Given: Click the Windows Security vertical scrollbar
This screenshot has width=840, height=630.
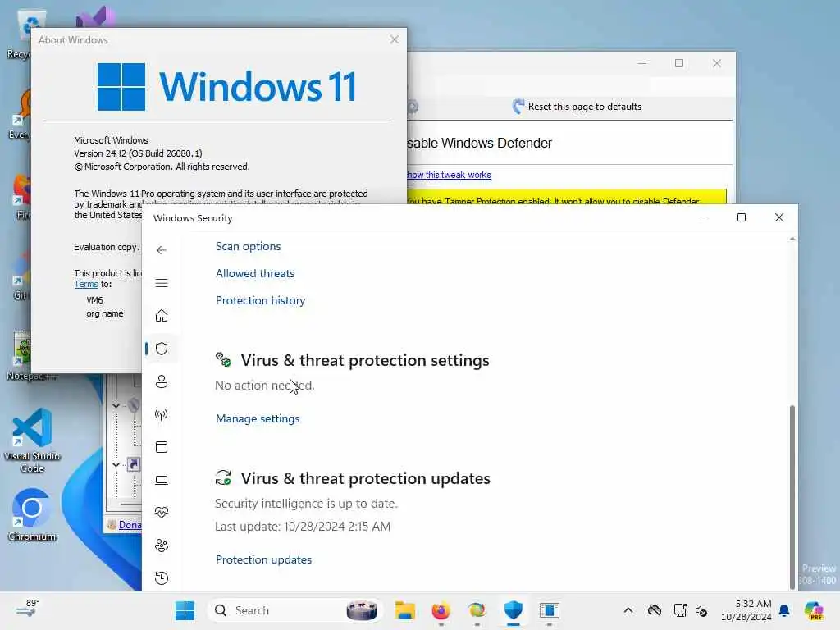Looking at the screenshot, I should (792, 496).
